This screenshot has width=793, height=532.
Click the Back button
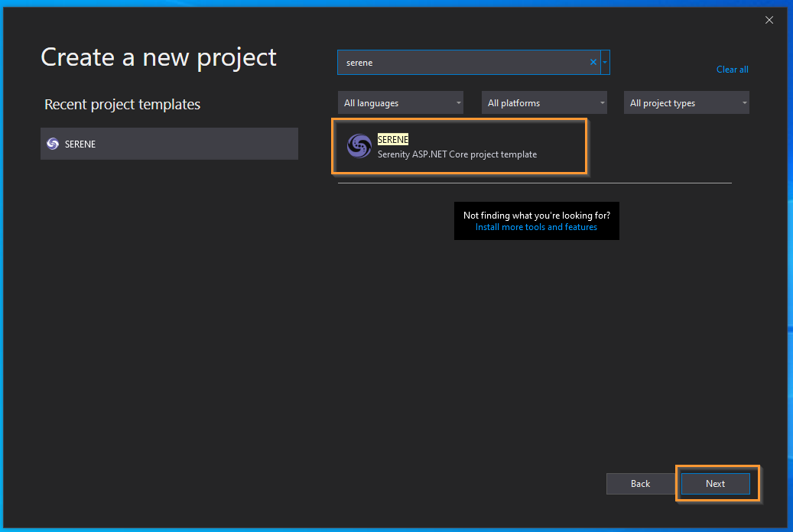coord(640,484)
